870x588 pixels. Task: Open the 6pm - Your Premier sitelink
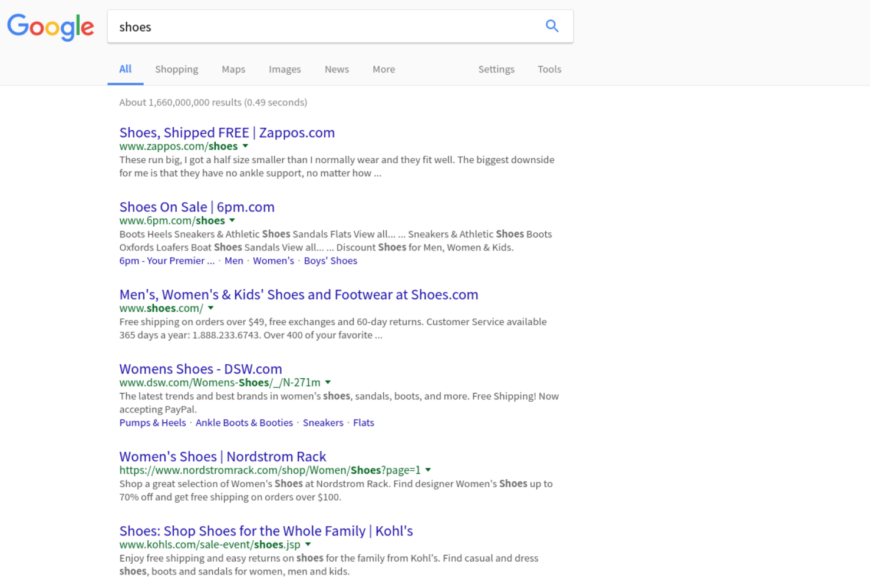click(167, 260)
